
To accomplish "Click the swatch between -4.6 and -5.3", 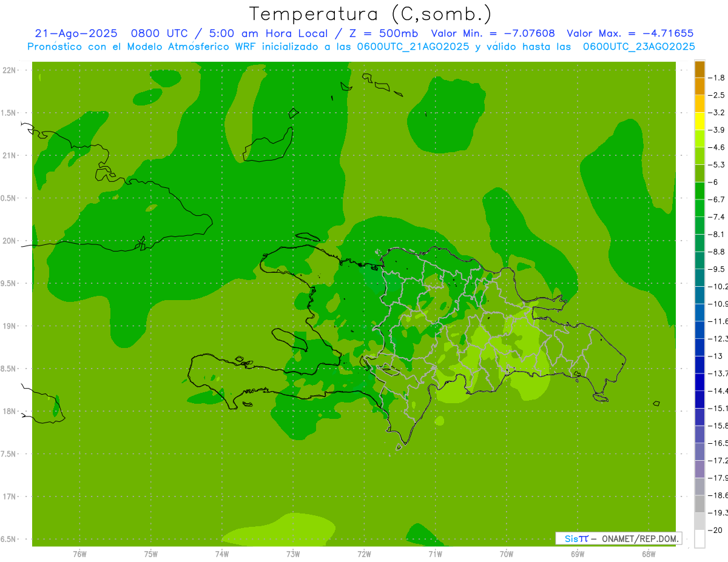I will click(699, 156).
